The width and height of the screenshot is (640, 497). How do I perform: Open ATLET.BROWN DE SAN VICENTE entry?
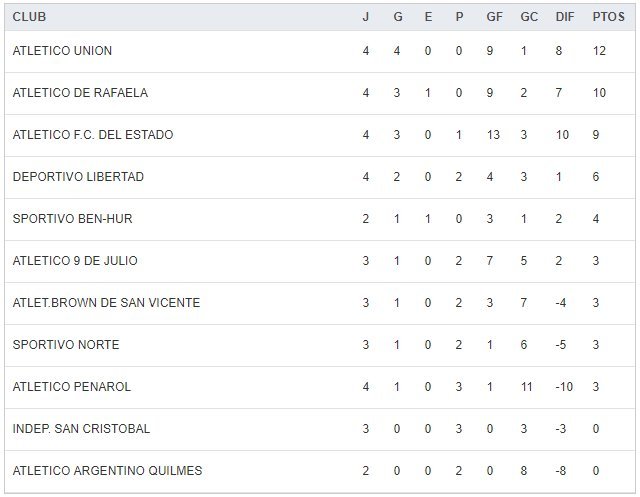tap(106, 303)
